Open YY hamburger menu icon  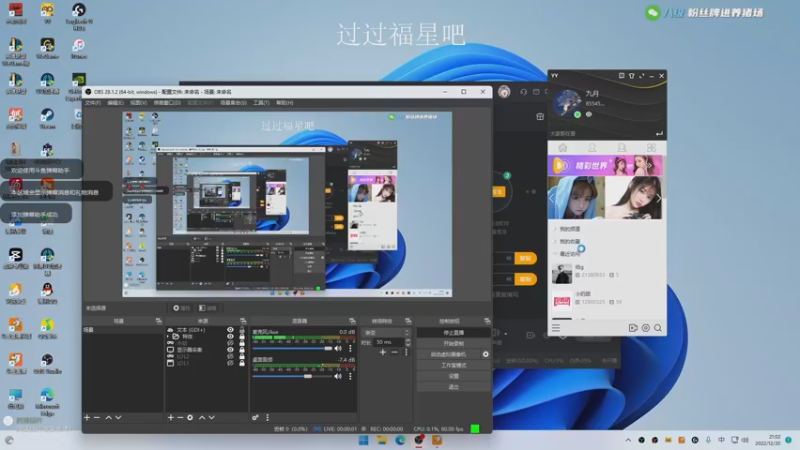(x=556, y=328)
